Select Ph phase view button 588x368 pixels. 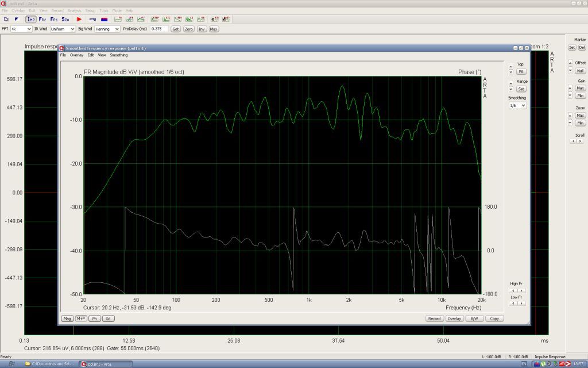(95, 319)
